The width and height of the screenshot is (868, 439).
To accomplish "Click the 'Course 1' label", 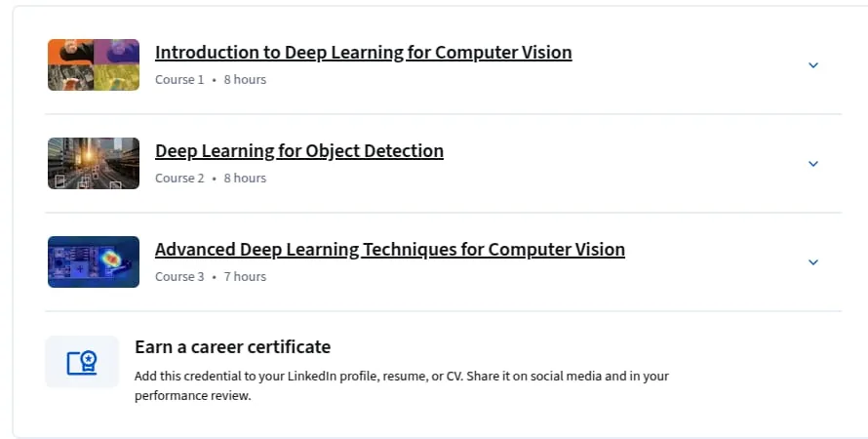I will (179, 80).
